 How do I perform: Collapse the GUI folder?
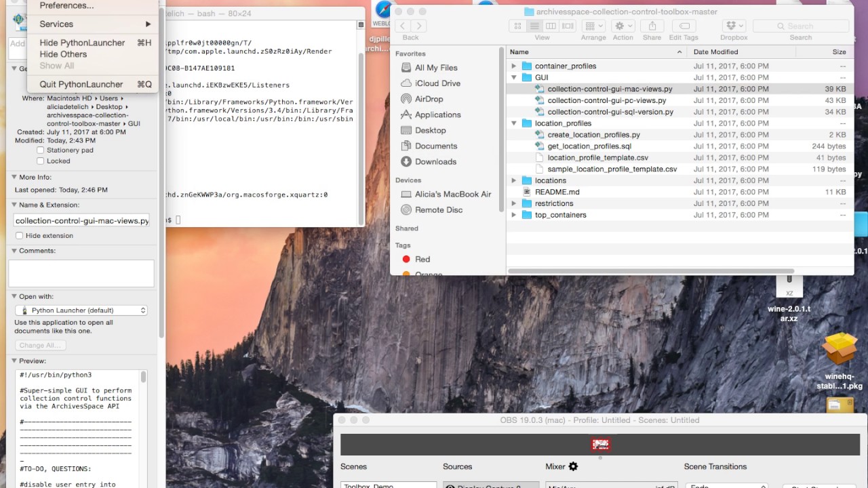click(514, 78)
